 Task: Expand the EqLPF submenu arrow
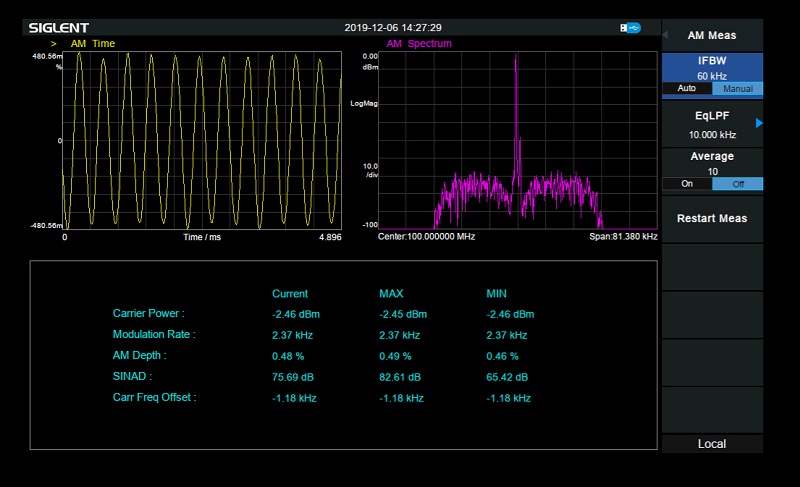coord(758,123)
